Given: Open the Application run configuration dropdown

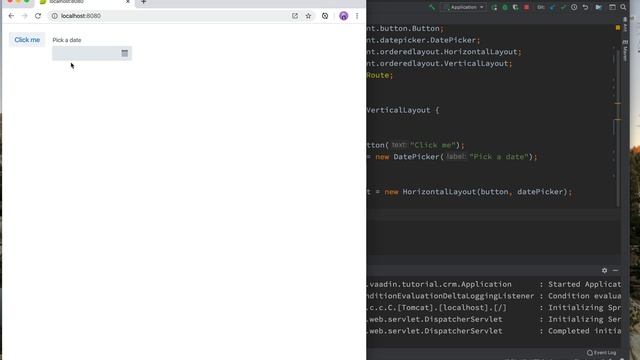Looking at the screenshot, I should coord(464,7).
